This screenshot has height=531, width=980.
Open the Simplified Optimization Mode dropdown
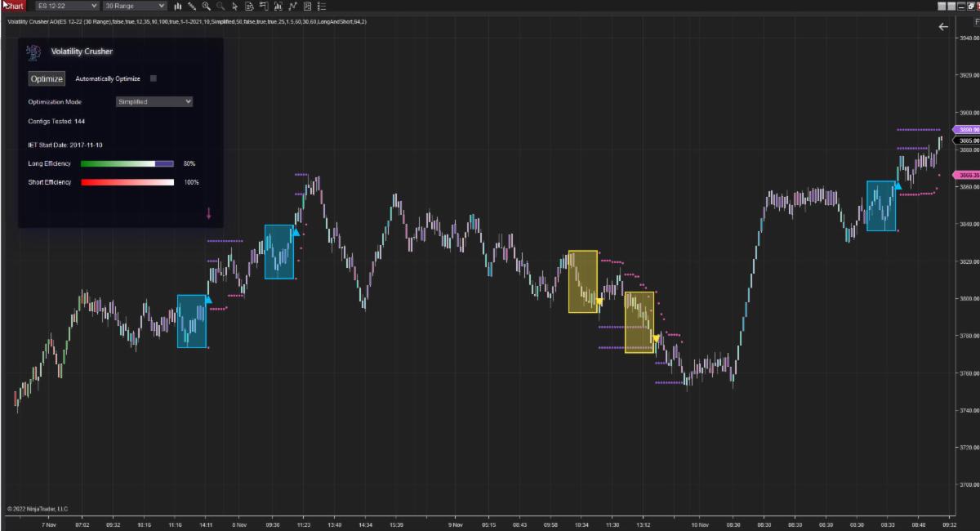(x=154, y=101)
